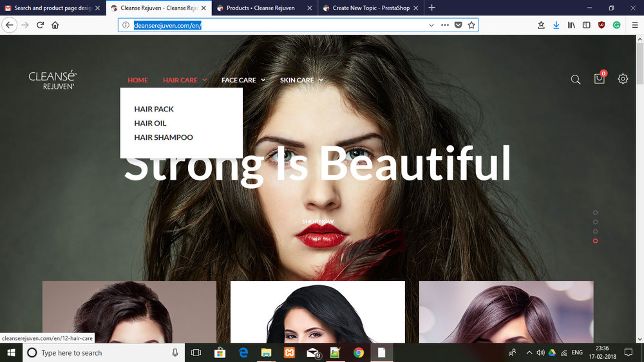Select Hair Oil from the submenu
This screenshot has height=362, width=644.
click(150, 123)
